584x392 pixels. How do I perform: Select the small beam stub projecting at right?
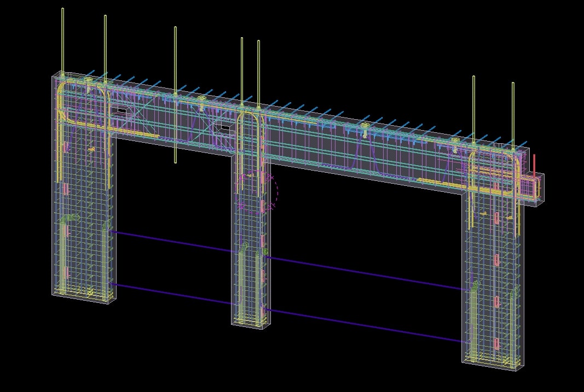pyautogui.click(x=534, y=189)
